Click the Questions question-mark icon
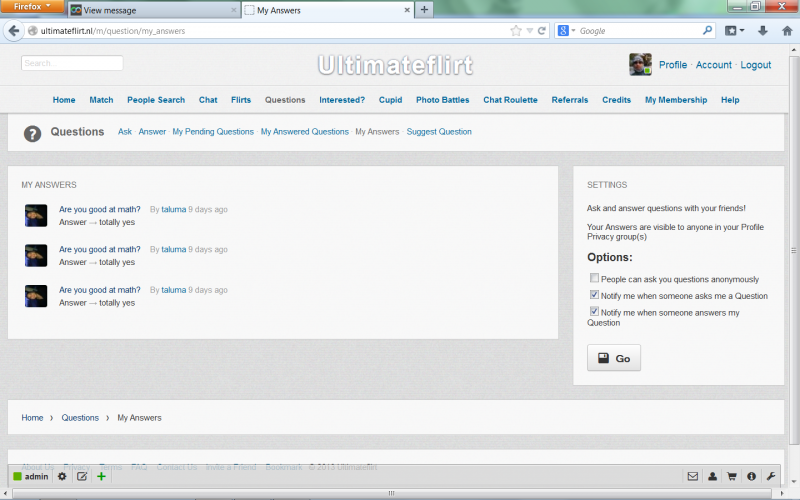800x500 pixels. coord(32,134)
